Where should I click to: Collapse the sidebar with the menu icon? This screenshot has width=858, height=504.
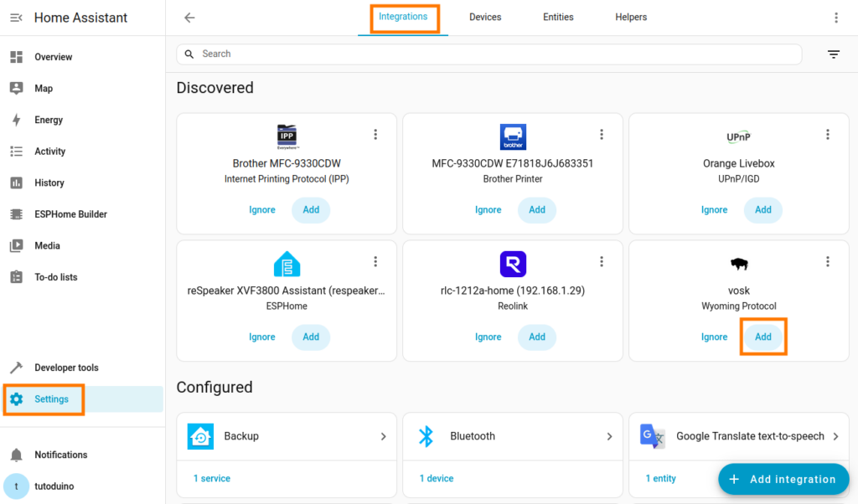tap(16, 18)
